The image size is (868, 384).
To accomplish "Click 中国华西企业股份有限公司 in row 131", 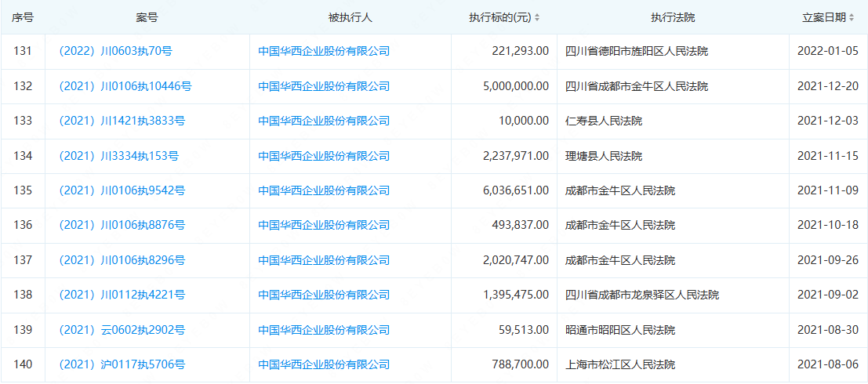I will pyautogui.click(x=324, y=52).
